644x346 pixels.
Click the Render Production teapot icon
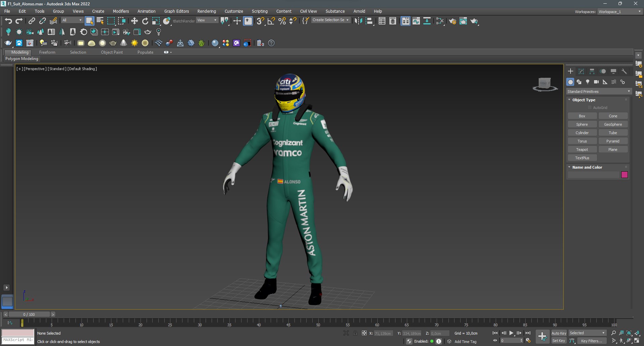(x=474, y=21)
